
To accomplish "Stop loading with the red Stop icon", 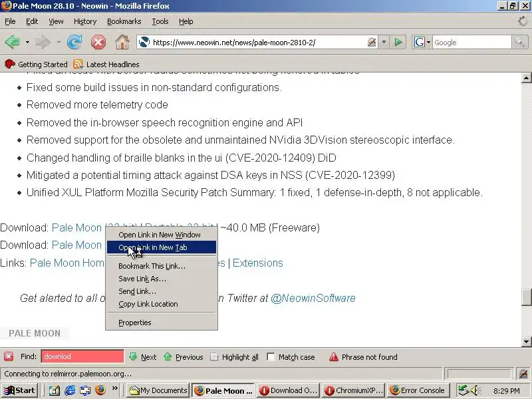I will pyautogui.click(x=98, y=43).
